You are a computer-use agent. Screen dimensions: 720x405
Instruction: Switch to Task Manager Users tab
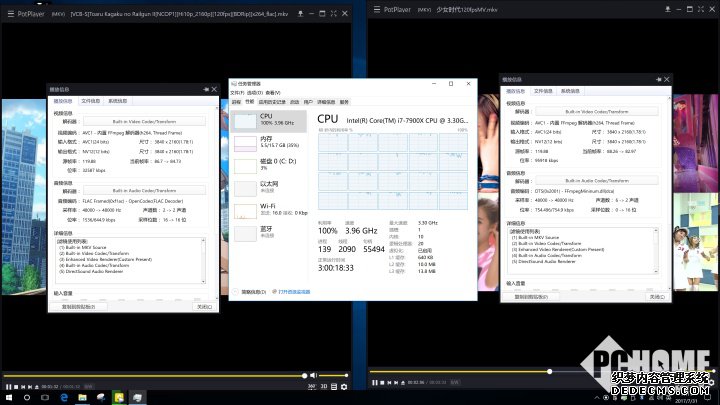[x=308, y=102]
